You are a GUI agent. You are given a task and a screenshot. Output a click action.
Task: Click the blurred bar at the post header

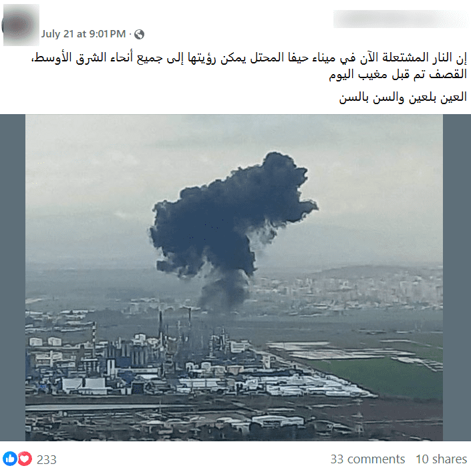tap(400, 19)
